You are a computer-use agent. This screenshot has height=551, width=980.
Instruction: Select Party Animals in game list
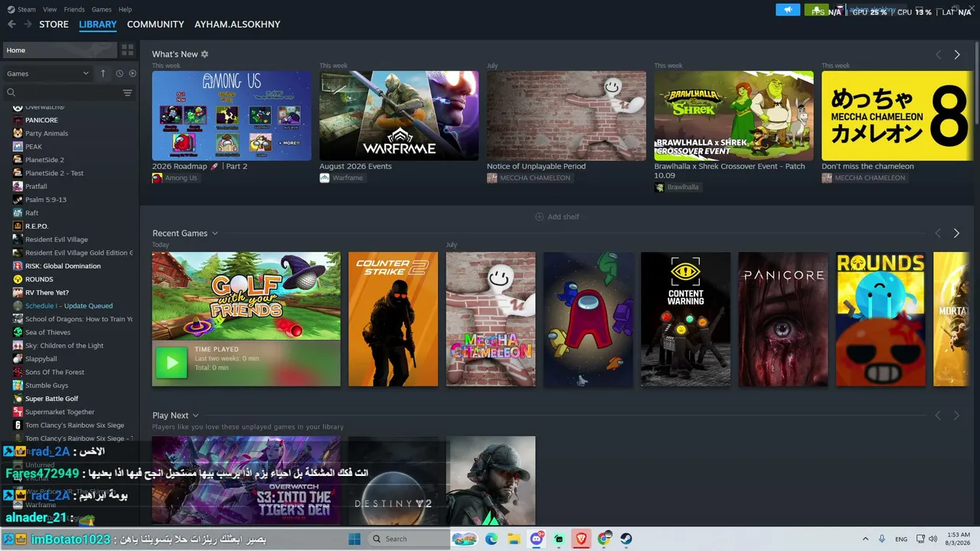(x=47, y=133)
